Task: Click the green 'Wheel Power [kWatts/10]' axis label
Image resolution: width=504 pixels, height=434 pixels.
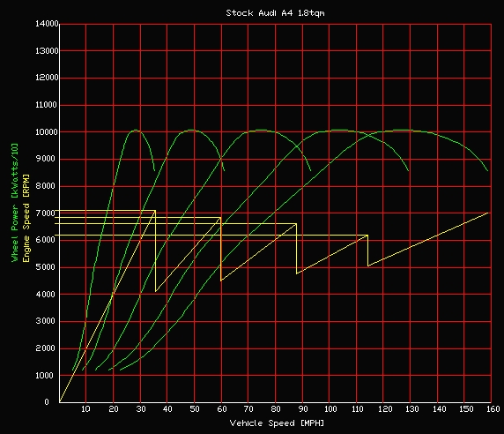Action: (15, 202)
